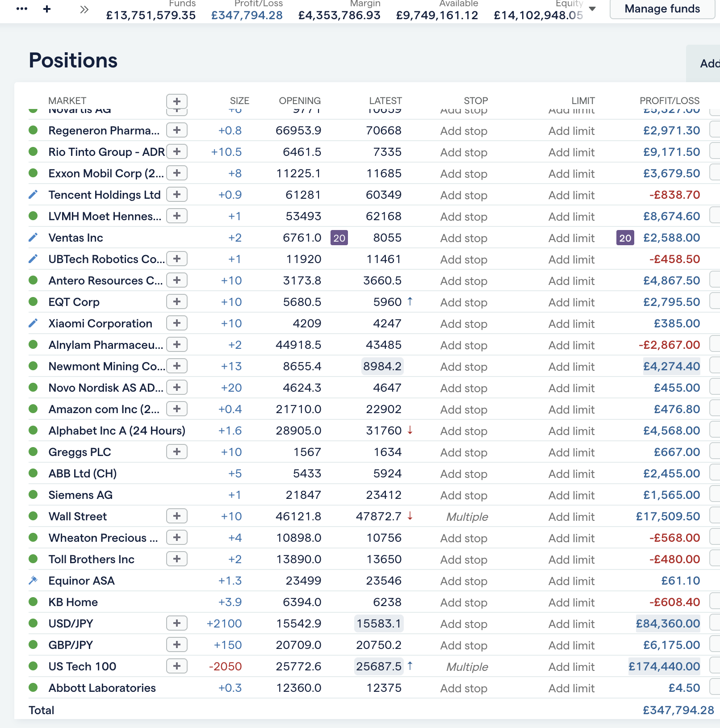Screen dimensions: 720x728
Task: Select the Abbott Laboratories row name
Action: (x=102, y=688)
